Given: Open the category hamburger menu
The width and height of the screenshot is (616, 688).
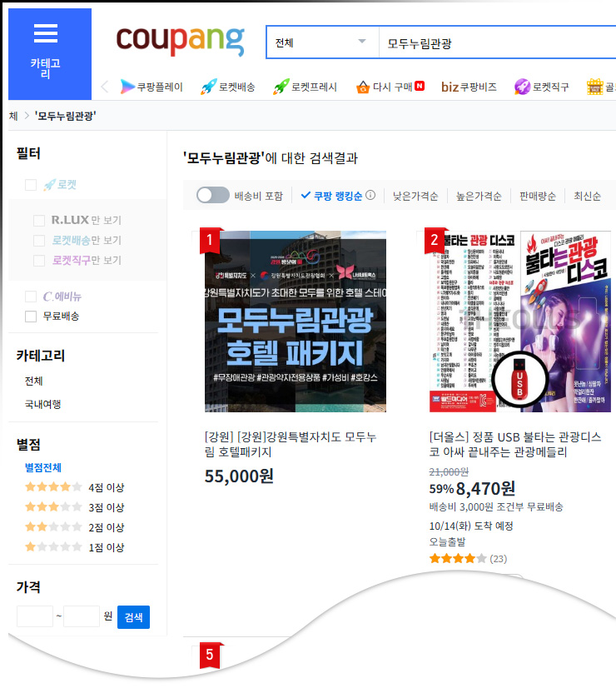Looking at the screenshot, I should tap(46, 52).
